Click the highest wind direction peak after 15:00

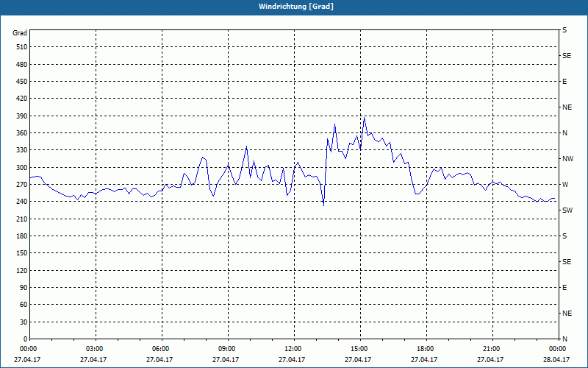[x=364, y=118]
